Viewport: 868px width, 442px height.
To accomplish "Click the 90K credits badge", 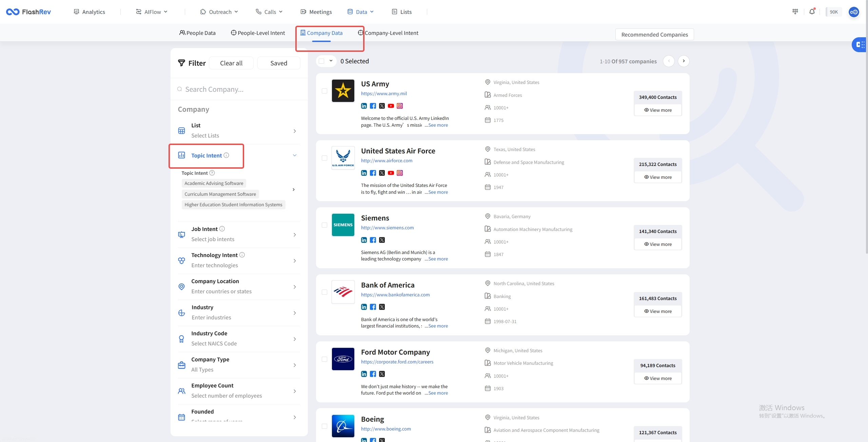I will [833, 12].
